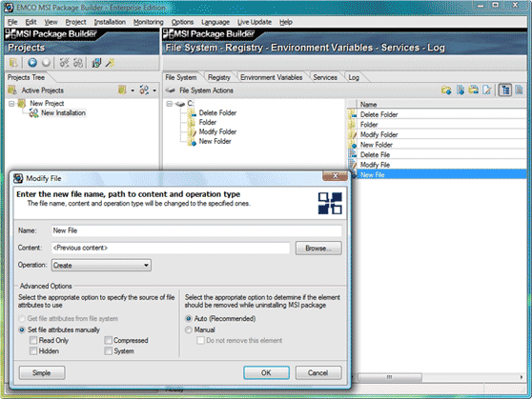Toggle the tree view icon in actions toolbar
The image size is (532, 399).
click(505, 90)
